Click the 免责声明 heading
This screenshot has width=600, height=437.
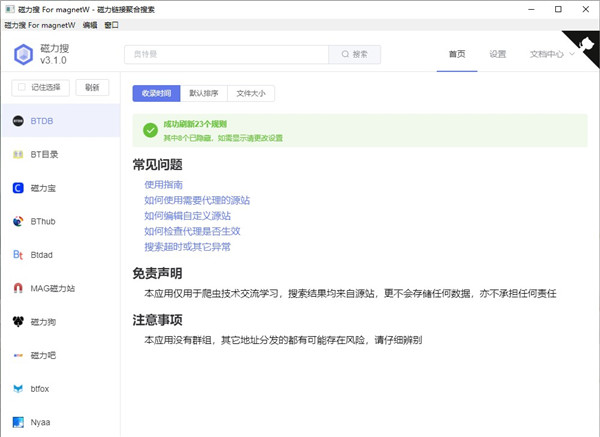point(157,273)
